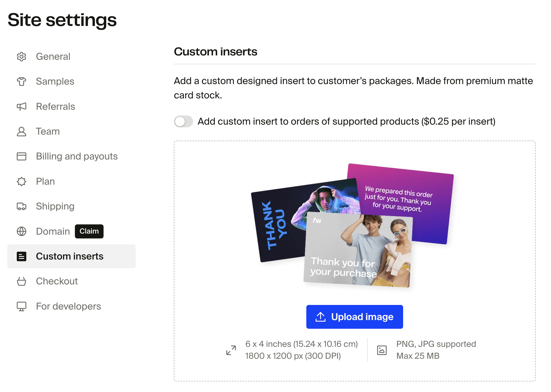Click the Billing and payouts card icon
The width and height of the screenshot is (551, 392).
click(22, 156)
